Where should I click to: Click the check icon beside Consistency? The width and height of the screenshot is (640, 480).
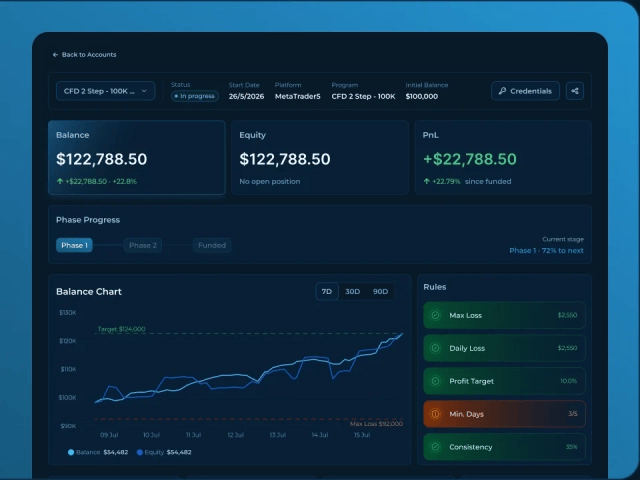click(x=436, y=447)
